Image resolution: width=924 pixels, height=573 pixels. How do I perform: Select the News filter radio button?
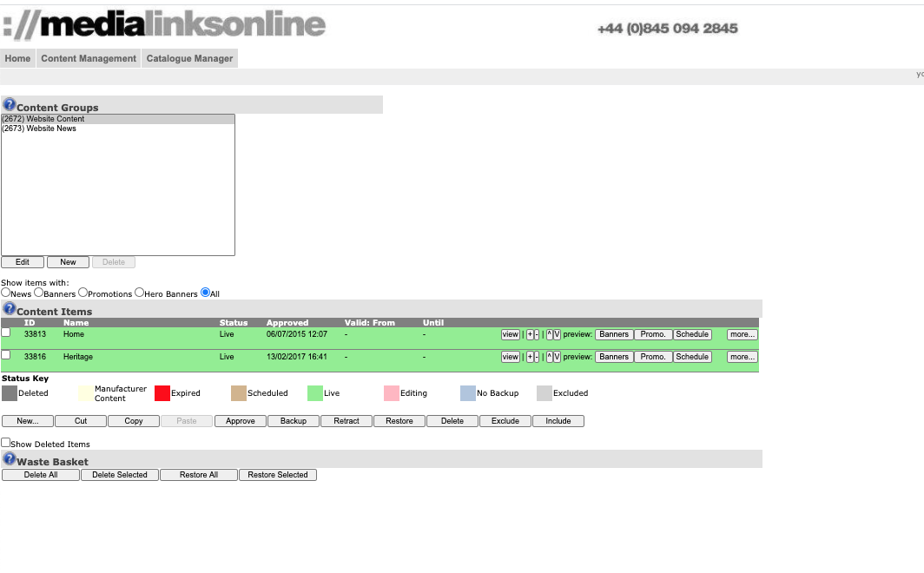(x=4, y=293)
